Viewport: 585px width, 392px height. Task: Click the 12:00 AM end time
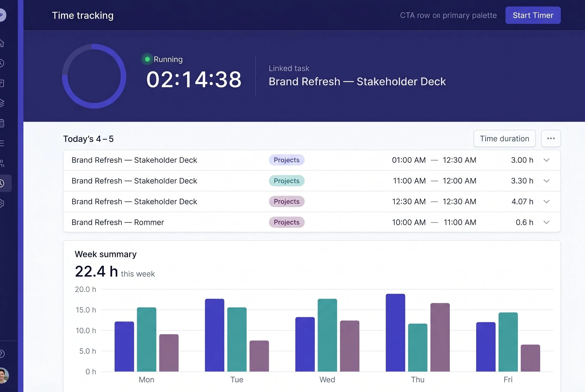[x=459, y=181]
